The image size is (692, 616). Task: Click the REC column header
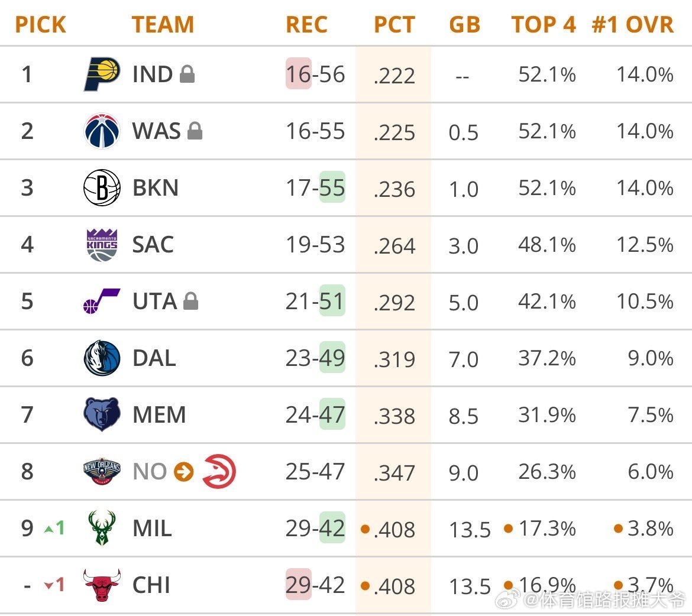click(x=306, y=25)
